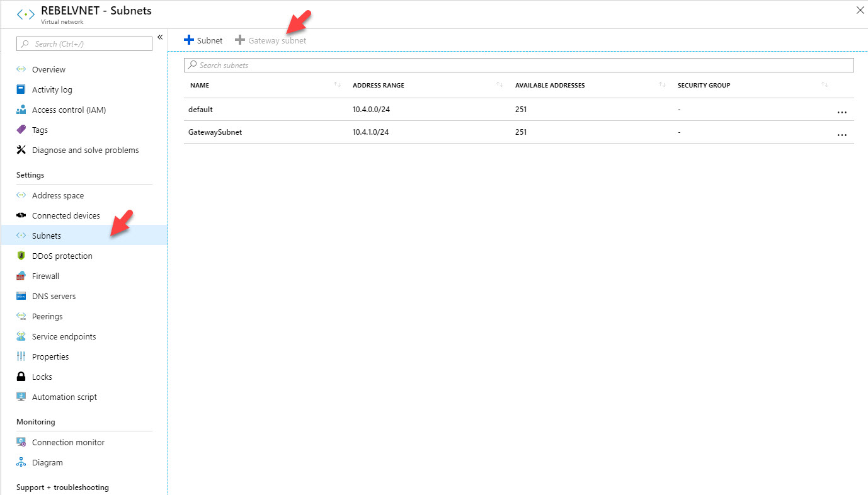Click the Firewall icon
Viewport: 868px width, 495px height.
21,276
